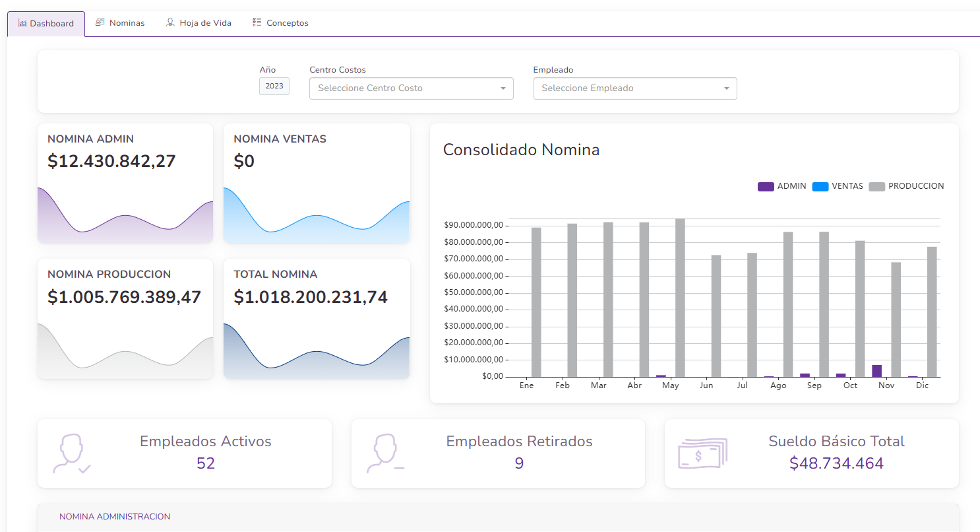This screenshot has height=532, width=980.
Task: Click the Consolidado Nomina chart title
Action: tap(522, 150)
